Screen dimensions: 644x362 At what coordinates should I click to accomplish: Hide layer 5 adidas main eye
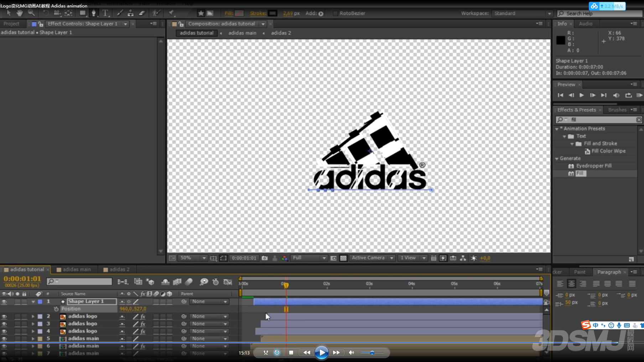pyautogui.click(x=4, y=339)
